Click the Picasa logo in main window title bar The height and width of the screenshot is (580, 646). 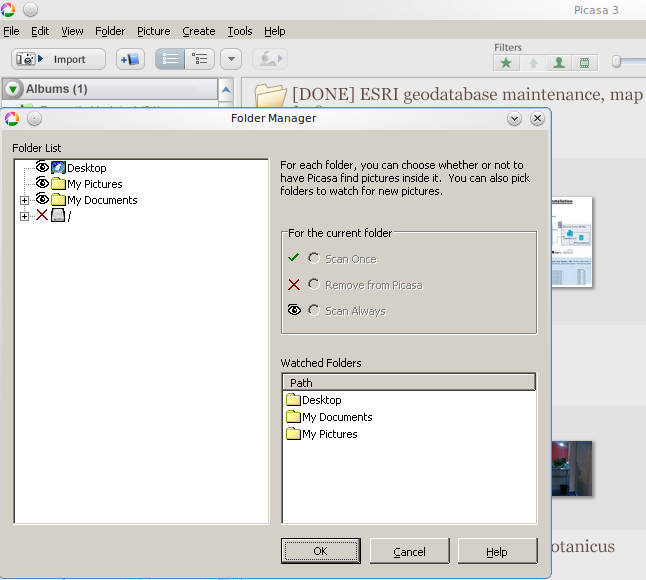[x=8, y=9]
